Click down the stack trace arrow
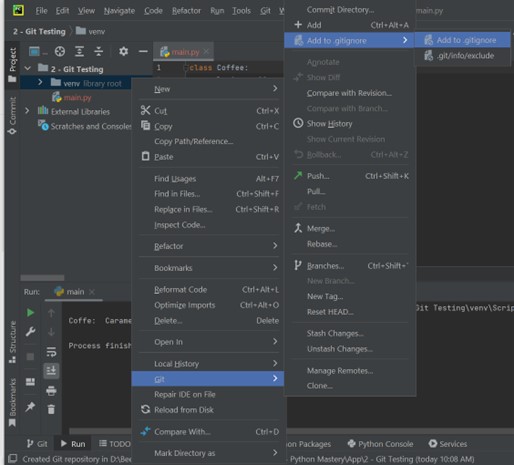The height and width of the screenshot is (465, 514). pyautogui.click(x=51, y=332)
